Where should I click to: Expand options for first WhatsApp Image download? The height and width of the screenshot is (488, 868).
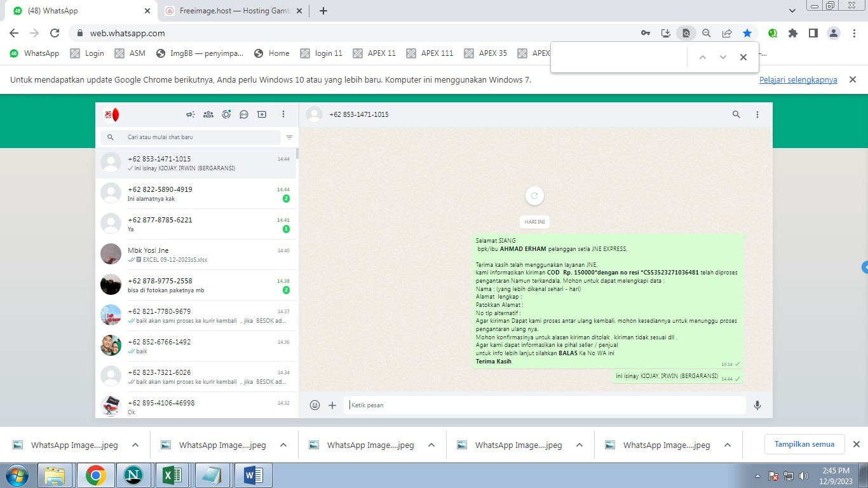coord(135,445)
